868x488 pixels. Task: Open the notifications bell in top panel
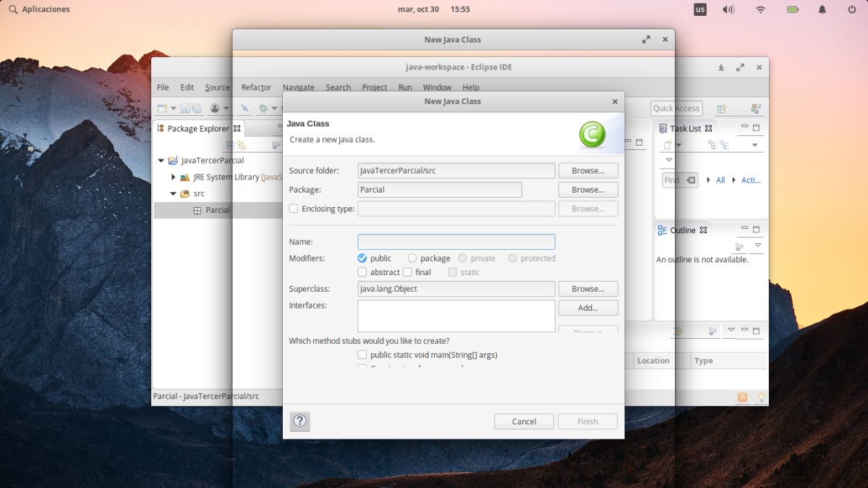coord(822,9)
